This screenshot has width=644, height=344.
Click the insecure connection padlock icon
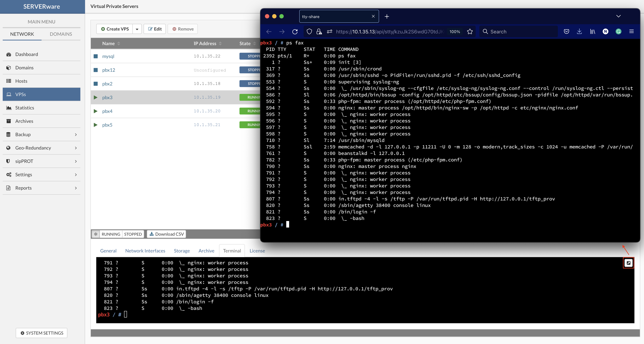(x=319, y=31)
